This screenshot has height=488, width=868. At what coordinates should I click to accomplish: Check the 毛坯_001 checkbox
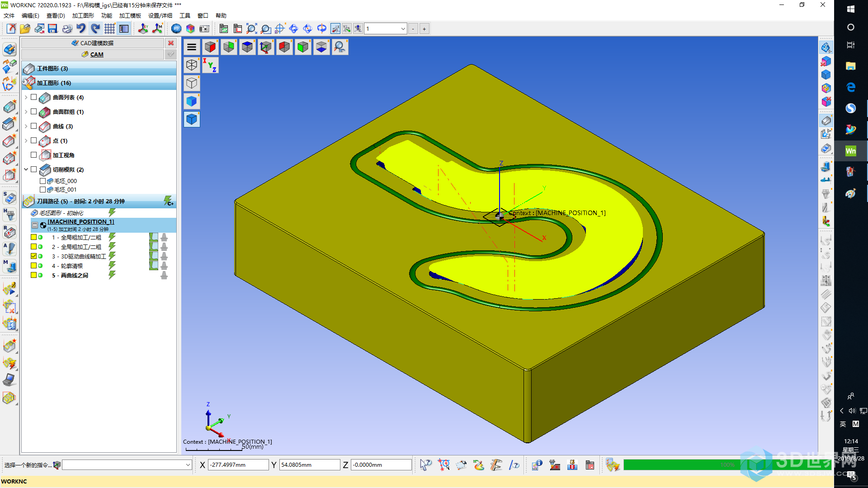coord(43,189)
